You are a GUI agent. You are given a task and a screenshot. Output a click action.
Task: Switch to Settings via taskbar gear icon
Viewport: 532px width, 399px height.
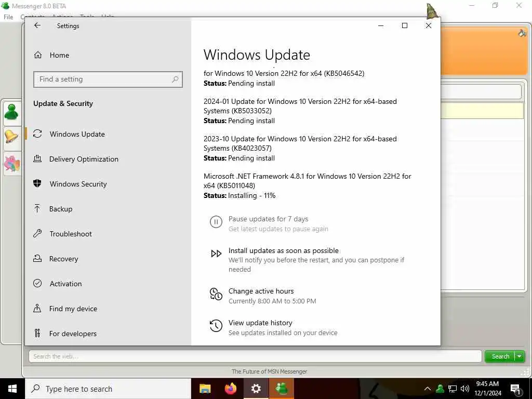256,389
